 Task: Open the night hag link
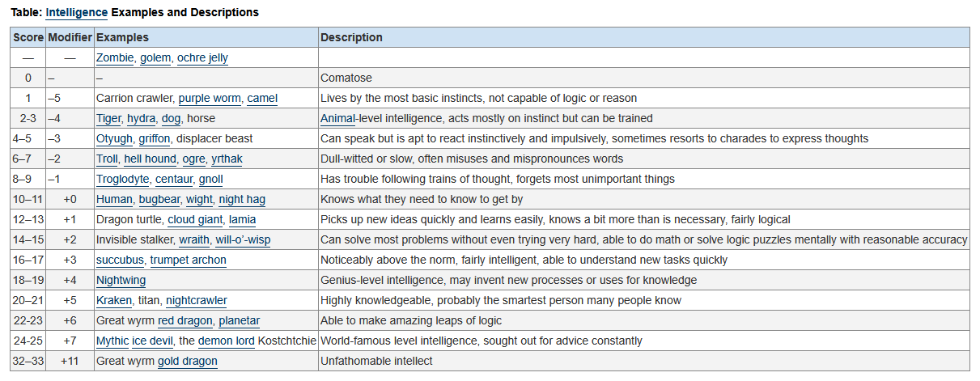[x=242, y=199]
